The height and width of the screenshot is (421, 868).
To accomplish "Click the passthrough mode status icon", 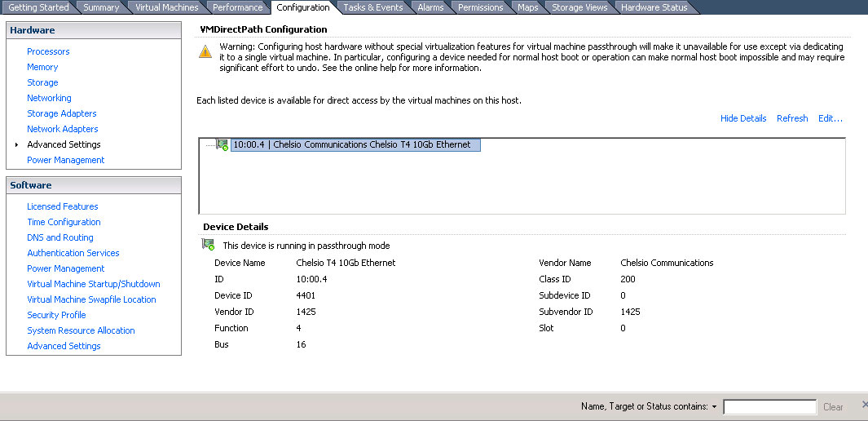I will 208,245.
